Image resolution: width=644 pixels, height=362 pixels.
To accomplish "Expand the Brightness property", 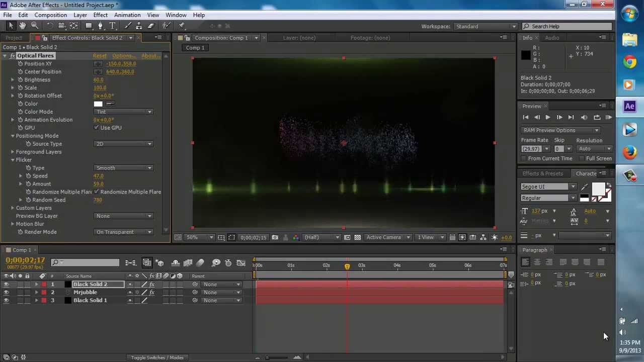I will click(x=13, y=80).
